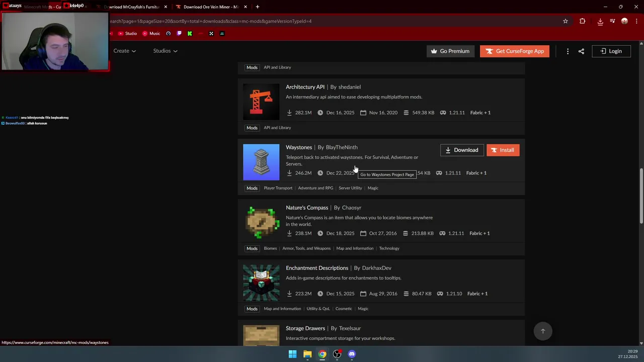This screenshot has height=362, width=644.
Task: Click Get CurseForge App button
Action: (515, 51)
